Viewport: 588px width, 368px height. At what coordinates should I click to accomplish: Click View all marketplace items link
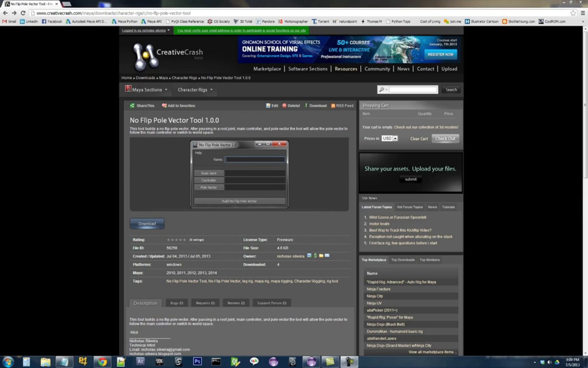tap(431, 352)
